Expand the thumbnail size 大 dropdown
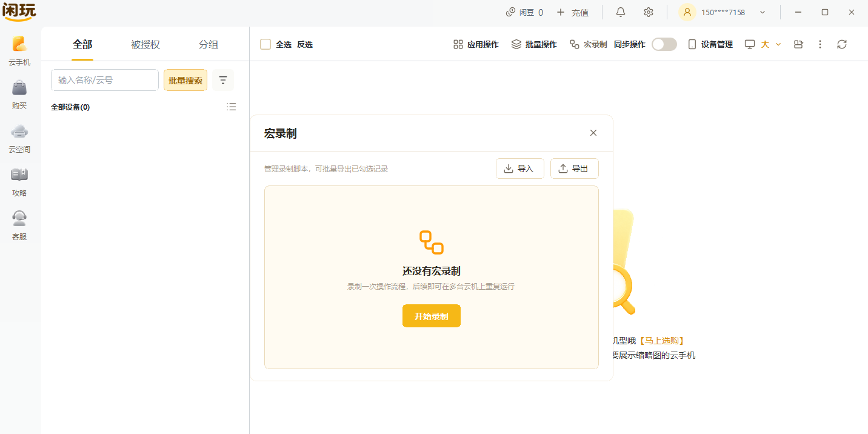The height and width of the screenshot is (434, 868). pos(771,44)
